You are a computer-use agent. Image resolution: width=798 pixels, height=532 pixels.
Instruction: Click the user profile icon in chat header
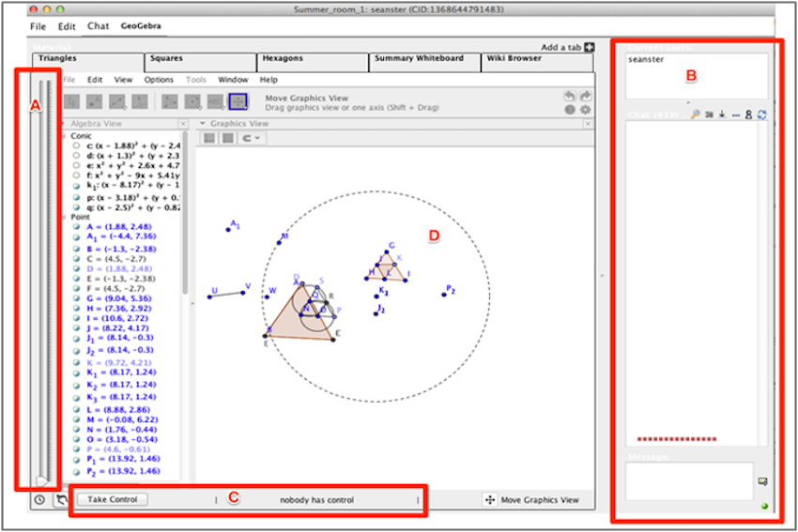[749, 114]
